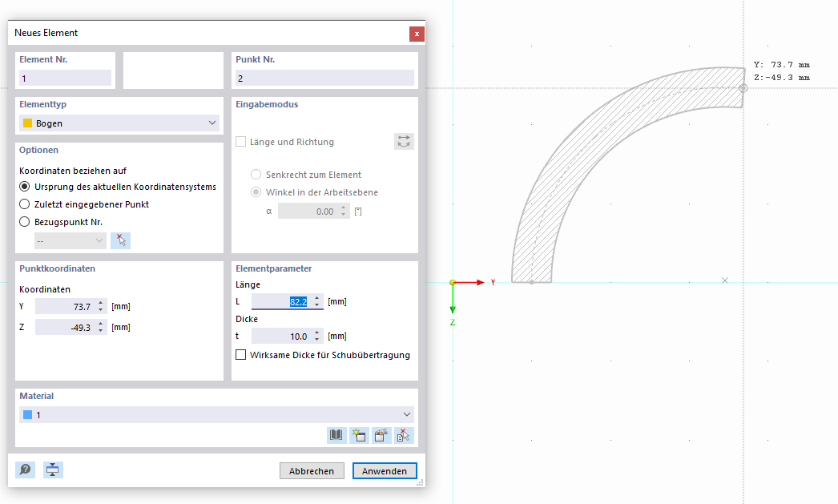The image size is (838, 504).
Task: Decrease the Z coordinate with down arrow
Action: pyautogui.click(x=100, y=331)
